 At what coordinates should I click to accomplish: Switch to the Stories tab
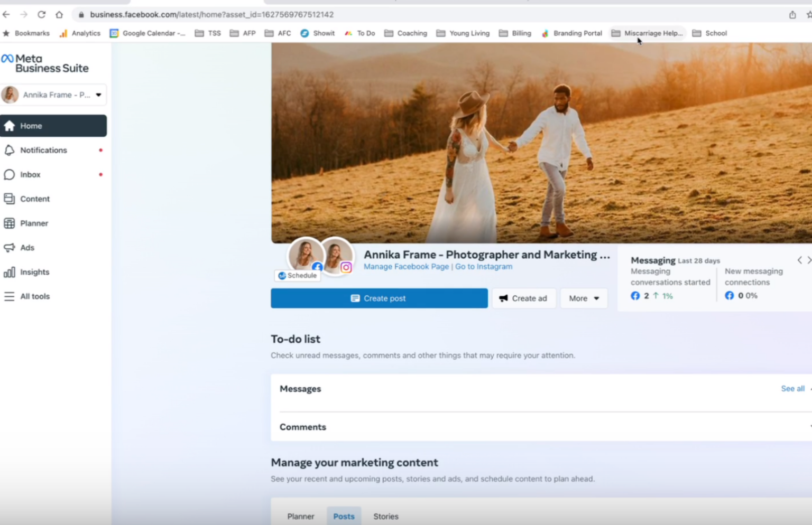(385, 516)
